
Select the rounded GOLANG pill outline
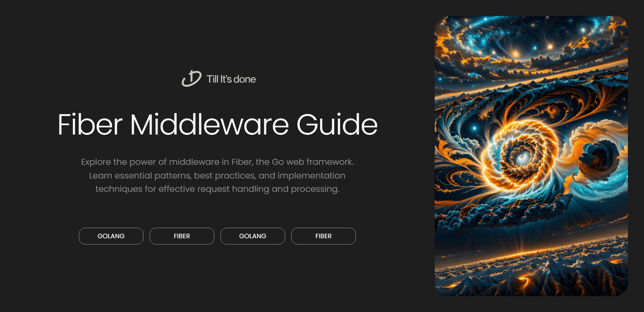[x=111, y=236]
